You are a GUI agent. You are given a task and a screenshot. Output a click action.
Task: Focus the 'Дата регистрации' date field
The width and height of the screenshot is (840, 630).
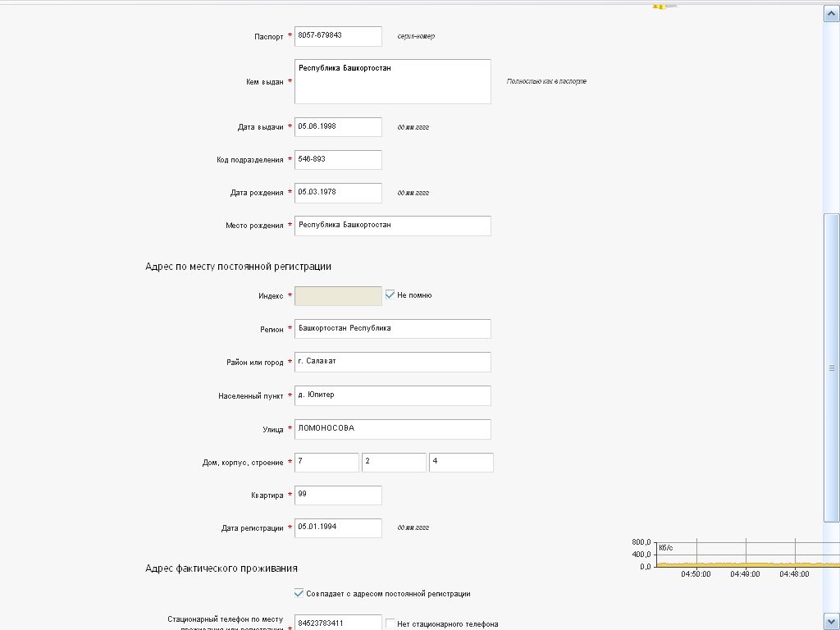pos(338,528)
